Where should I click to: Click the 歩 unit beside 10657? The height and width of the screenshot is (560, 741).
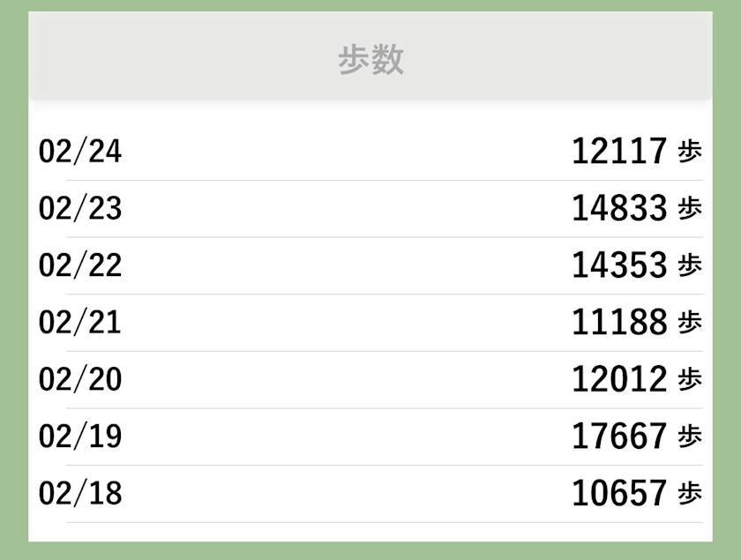(690, 493)
